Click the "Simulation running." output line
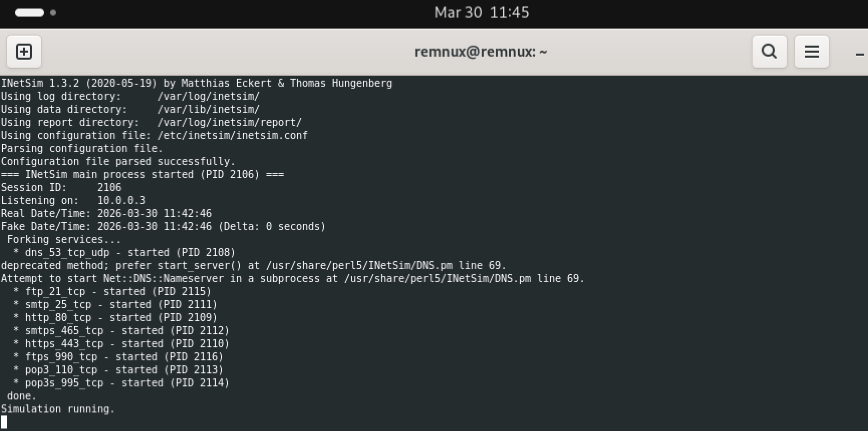Image resolution: width=868 pixels, height=431 pixels. [x=58, y=409]
